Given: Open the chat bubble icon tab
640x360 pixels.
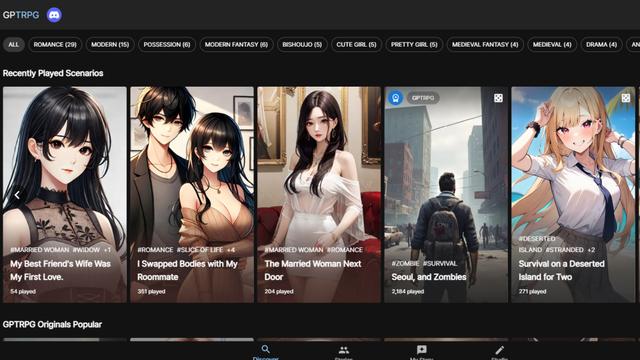Looking at the screenshot, I should 422,351.
